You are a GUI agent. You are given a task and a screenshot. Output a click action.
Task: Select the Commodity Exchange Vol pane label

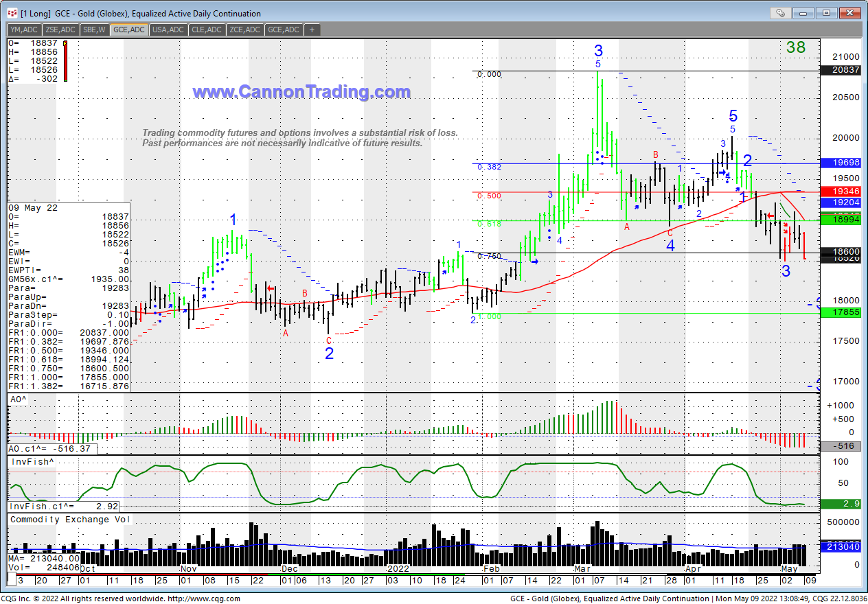pos(69,520)
